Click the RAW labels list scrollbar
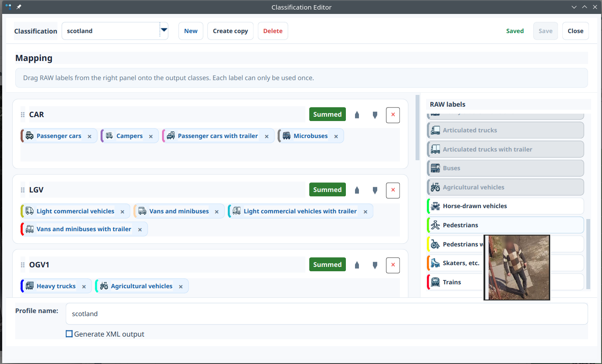602x364 pixels. (588, 254)
